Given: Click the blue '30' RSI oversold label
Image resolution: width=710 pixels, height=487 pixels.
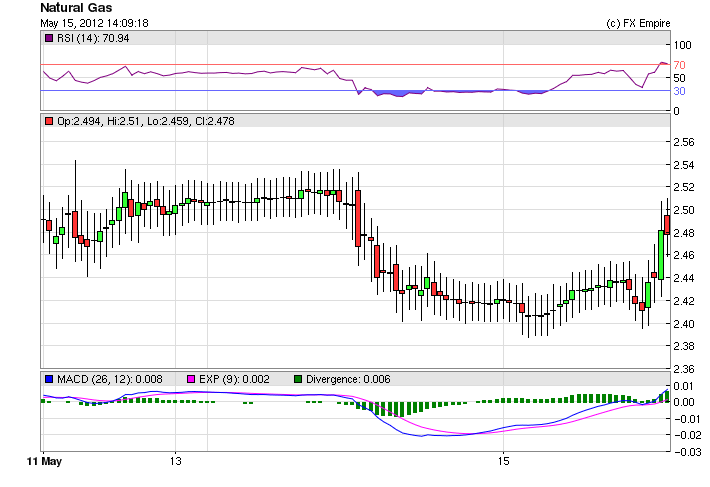Looking at the screenshot, I should click(x=679, y=91).
